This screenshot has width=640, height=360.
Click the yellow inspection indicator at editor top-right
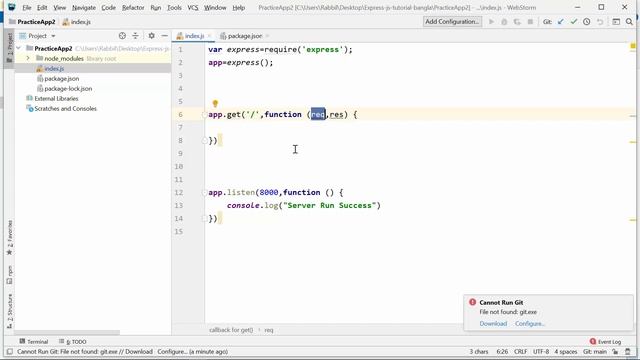tap(633, 46)
